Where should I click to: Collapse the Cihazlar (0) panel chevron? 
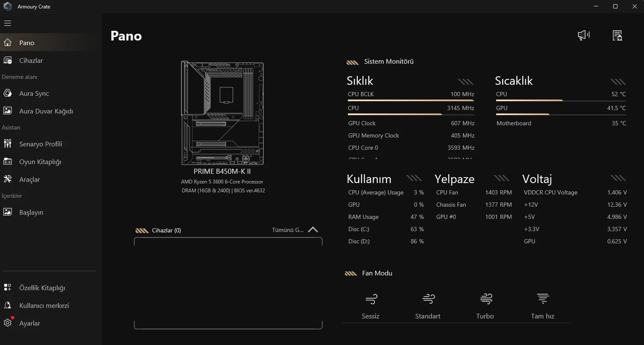313,230
